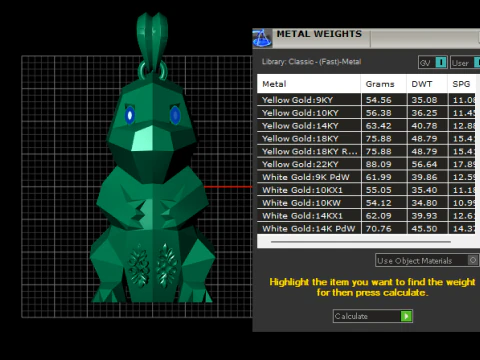Select the White Gold:10KX1 row

coord(366,190)
